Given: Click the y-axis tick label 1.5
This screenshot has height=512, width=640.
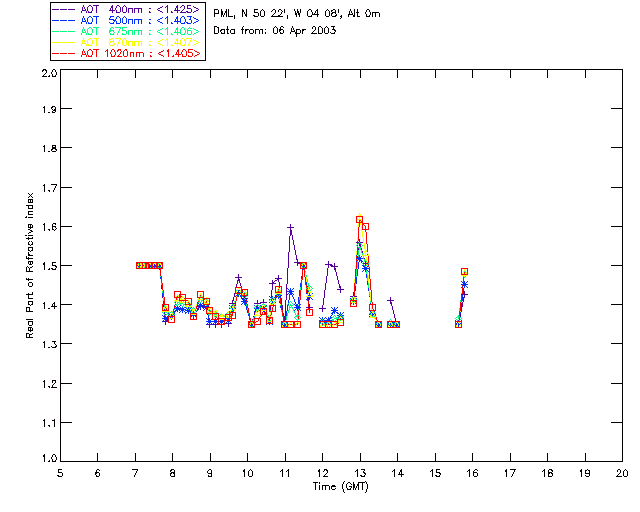Looking at the screenshot, I should [49, 266].
